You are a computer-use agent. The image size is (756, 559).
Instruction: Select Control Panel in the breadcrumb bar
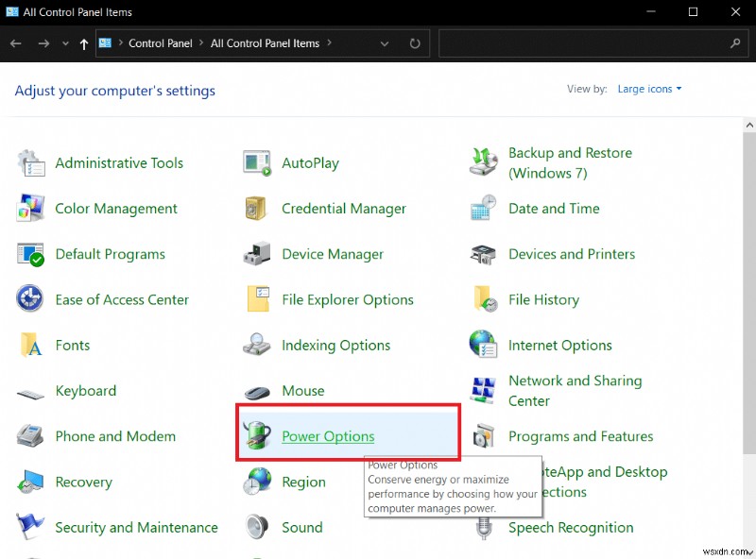pyautogui.click(x=161, y=42)
